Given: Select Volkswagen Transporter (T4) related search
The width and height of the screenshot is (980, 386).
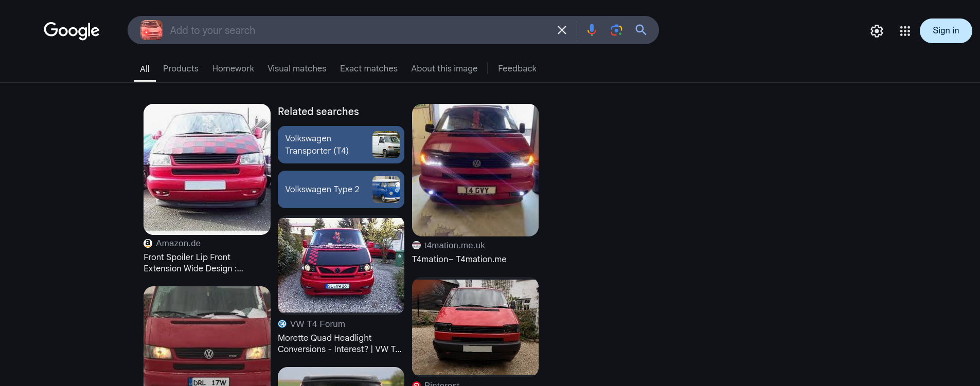Looking at the screenshot, I should 341,145.
